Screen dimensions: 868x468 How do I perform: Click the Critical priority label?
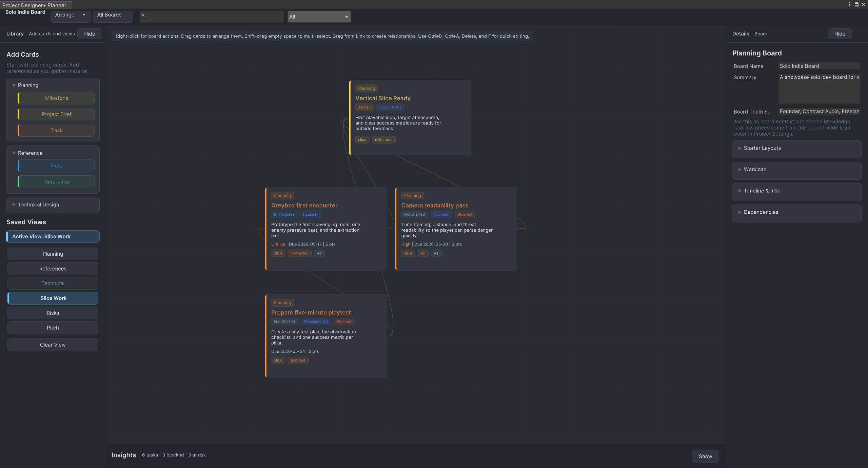pyautogui.click(x=278, y=244)
